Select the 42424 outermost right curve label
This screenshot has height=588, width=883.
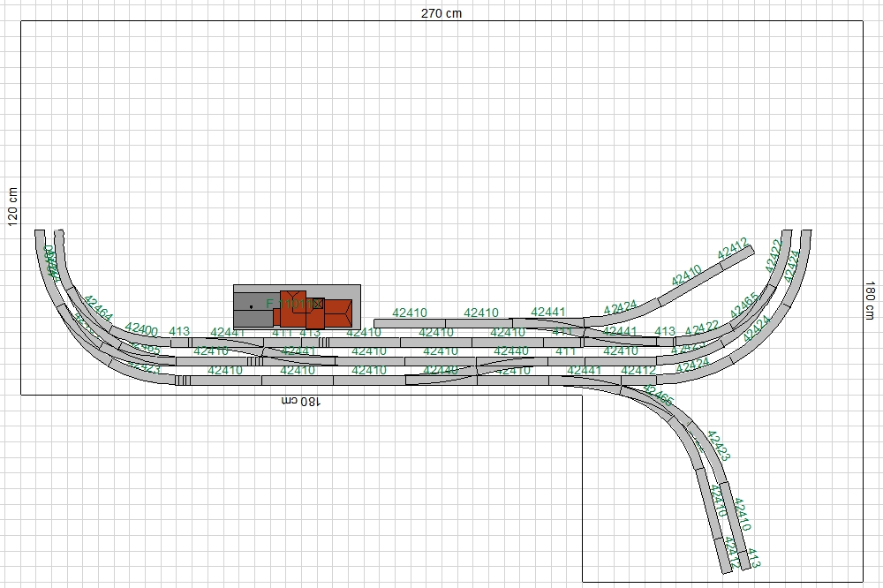791,267
